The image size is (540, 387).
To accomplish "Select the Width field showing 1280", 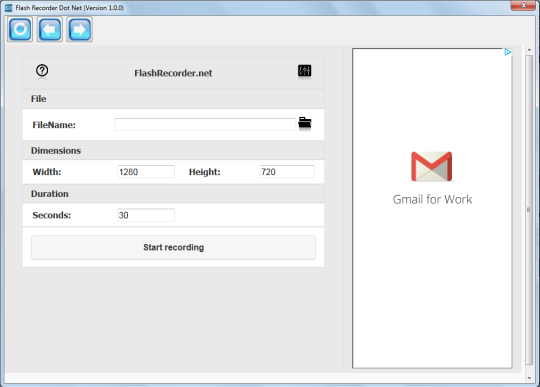I will (x=146, y=172).
